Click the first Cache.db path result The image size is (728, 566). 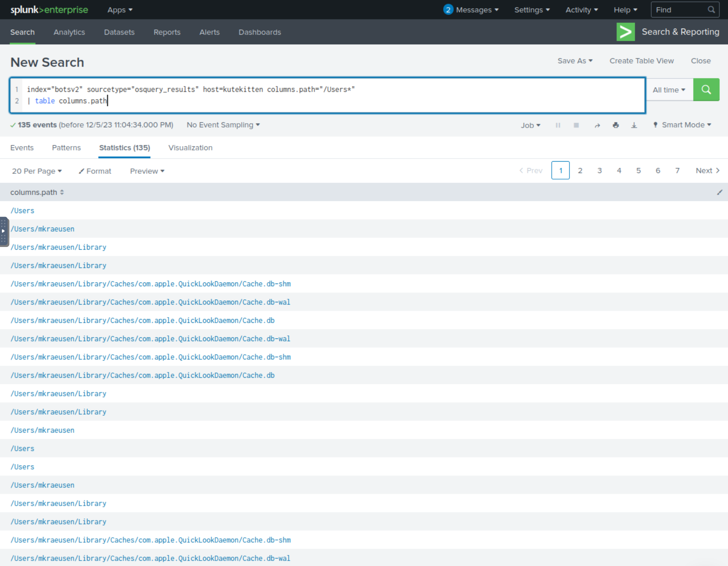point(143,320)
